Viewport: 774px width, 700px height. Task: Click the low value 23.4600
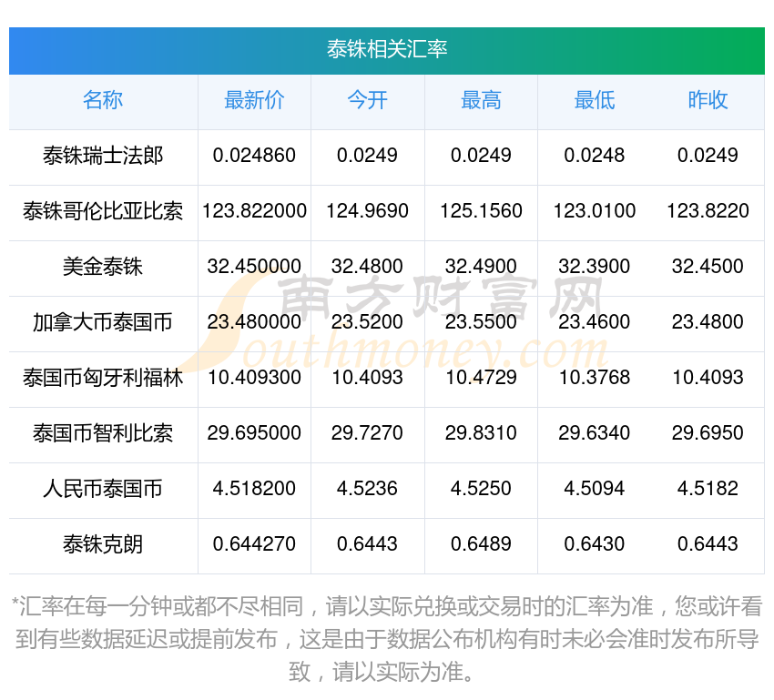tap(595, 322)
